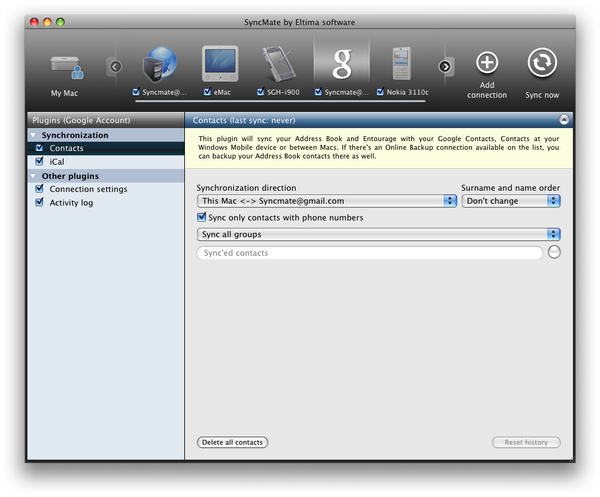Click the Sync'ed contacts field

click(x=370, y=253)
